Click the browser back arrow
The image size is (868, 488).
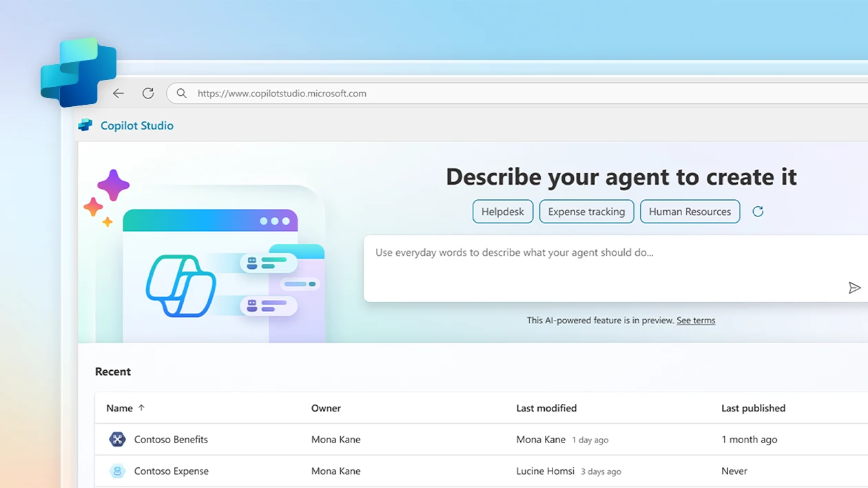point(118,93)
